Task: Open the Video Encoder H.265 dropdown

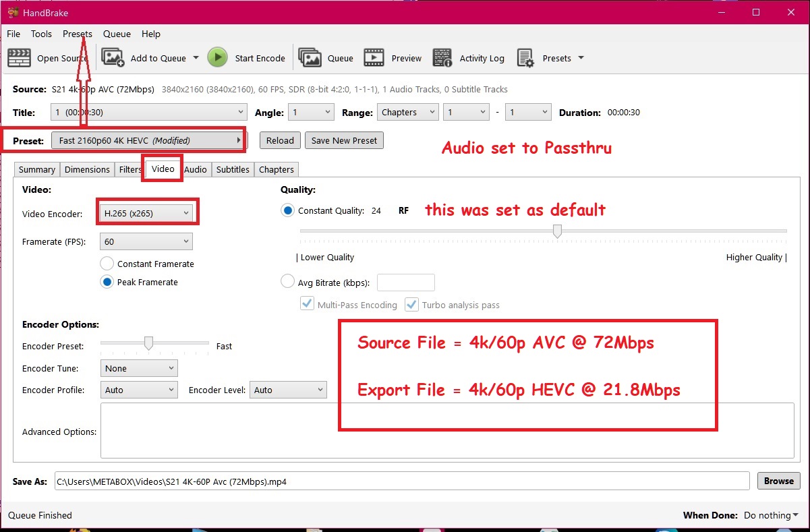Action: (x=146, y=214)
